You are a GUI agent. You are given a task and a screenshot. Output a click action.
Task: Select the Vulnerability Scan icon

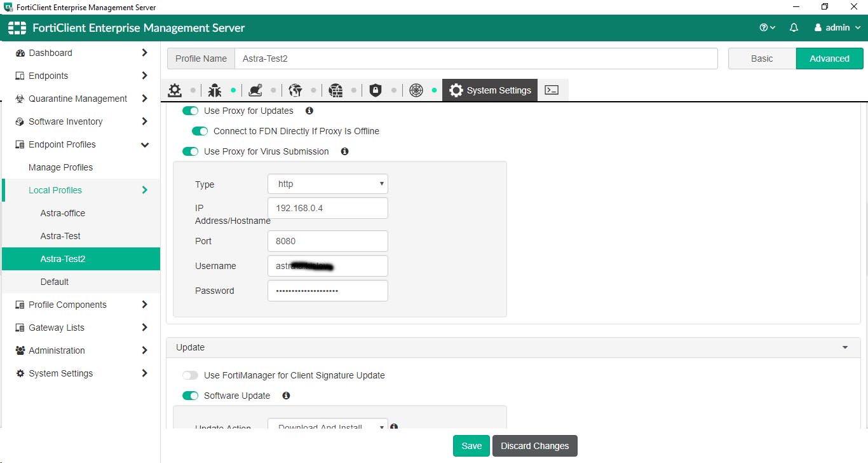point(416,90)
